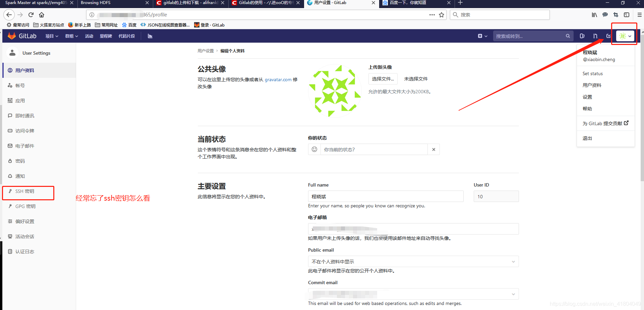Open 活动会话 active sessions in sidebar
The height and width of the screenshot is (310, 644).
[39, 237]
